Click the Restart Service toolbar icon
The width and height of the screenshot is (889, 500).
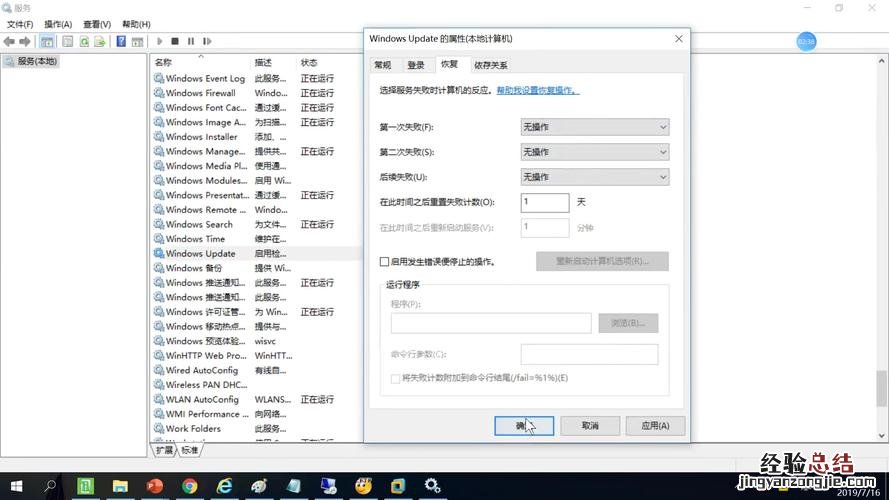point(207,41)
